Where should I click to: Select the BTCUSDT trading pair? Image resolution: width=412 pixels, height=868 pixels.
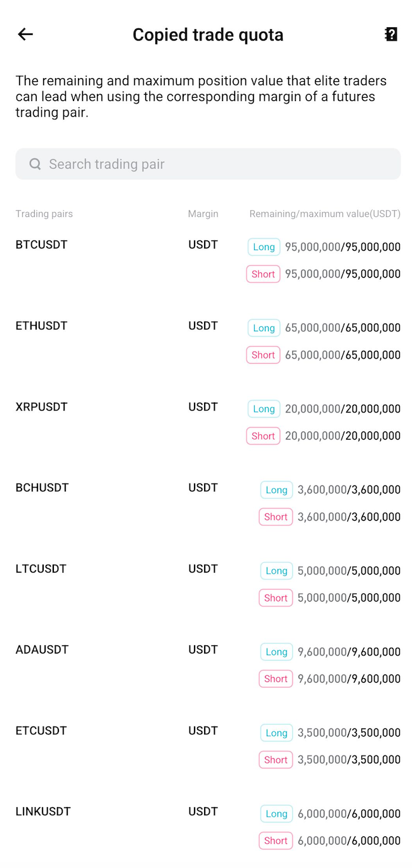[41, 245]
